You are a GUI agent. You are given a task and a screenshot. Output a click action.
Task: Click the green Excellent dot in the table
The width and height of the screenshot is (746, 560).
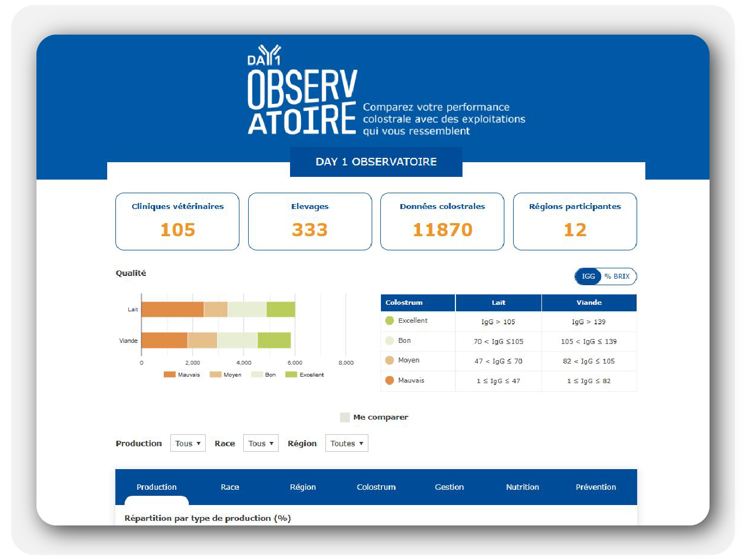[x=390, y=321]
